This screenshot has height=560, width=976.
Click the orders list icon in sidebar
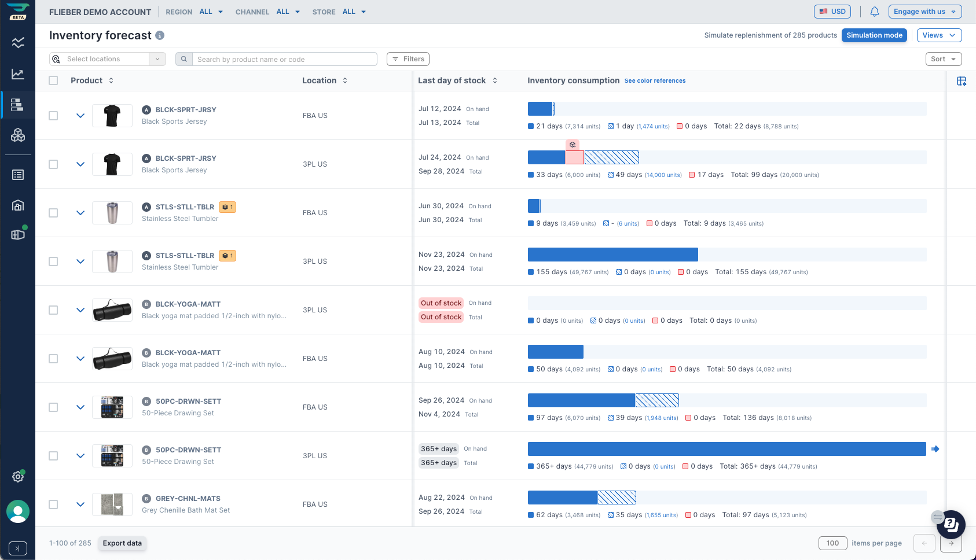pos(17,174)
